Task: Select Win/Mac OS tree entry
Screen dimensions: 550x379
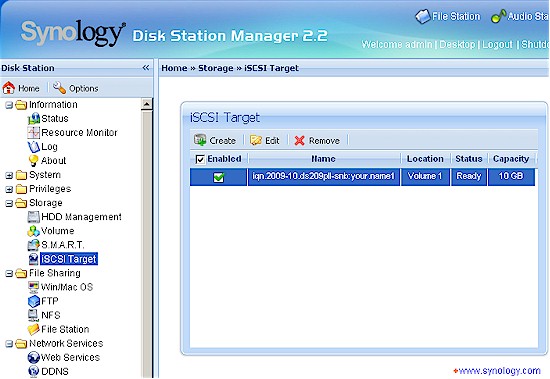Action: (x=67, y=287)
